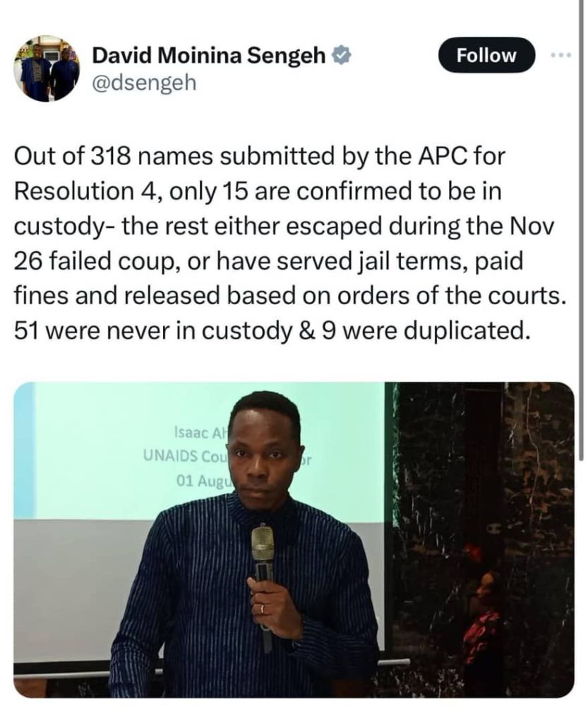Open the @dsengeh handle link
Viewport: 588px width, 722px height.
[143, 83]
